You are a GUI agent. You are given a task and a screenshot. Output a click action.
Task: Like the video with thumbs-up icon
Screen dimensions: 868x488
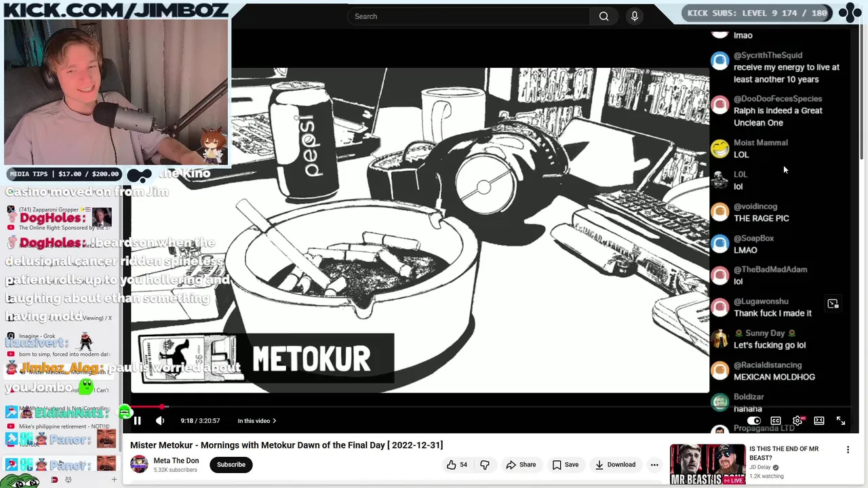click(x=457, y=465)
